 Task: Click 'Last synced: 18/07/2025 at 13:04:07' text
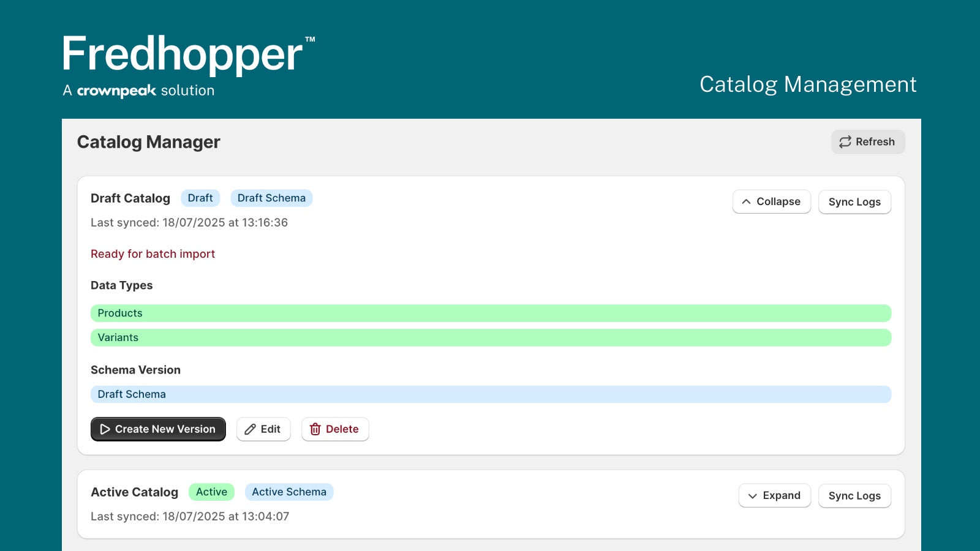(x=190, y=516)
